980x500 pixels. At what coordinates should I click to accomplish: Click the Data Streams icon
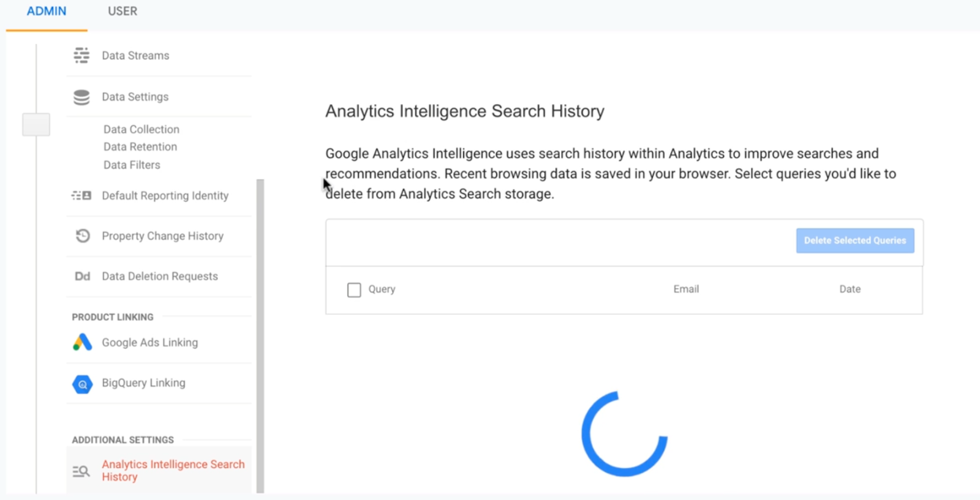coord(81,55)
